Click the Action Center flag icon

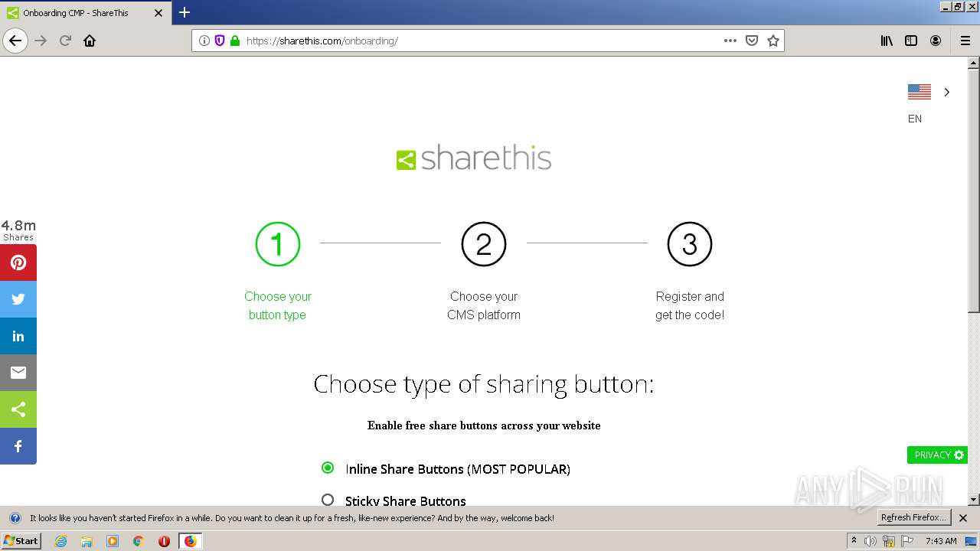point(907,541)
